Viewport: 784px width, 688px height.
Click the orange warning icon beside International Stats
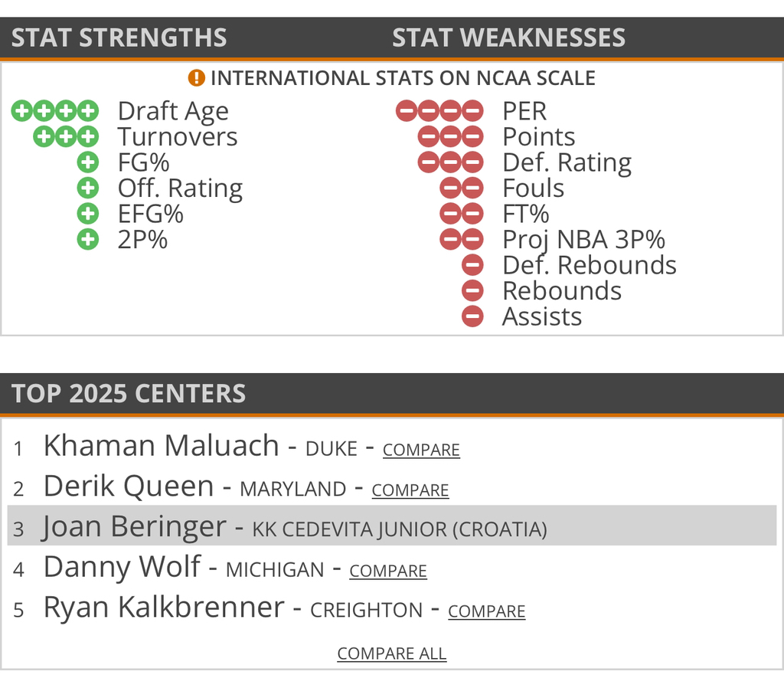[197, 78]
